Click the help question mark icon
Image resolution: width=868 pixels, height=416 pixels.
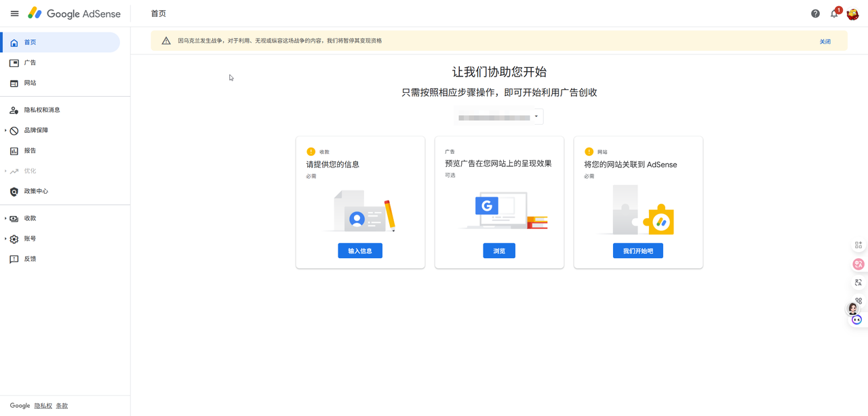coord(815,14)
